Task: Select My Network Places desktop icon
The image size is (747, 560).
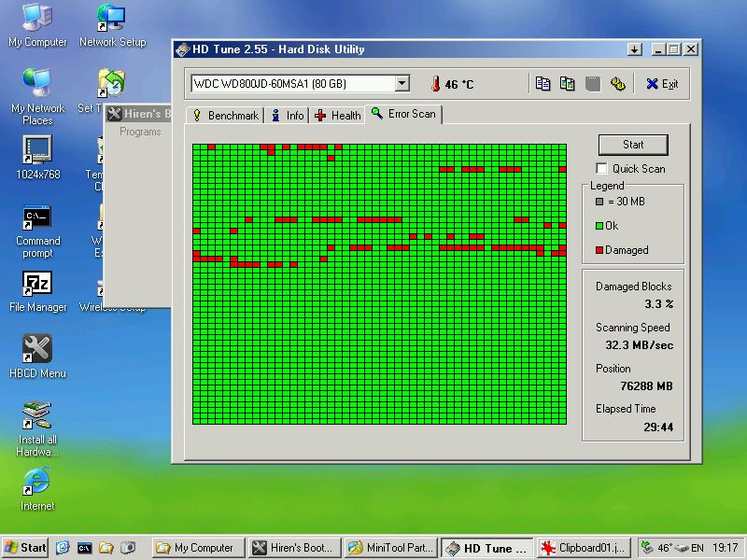Action: click(x=37, y=97)
